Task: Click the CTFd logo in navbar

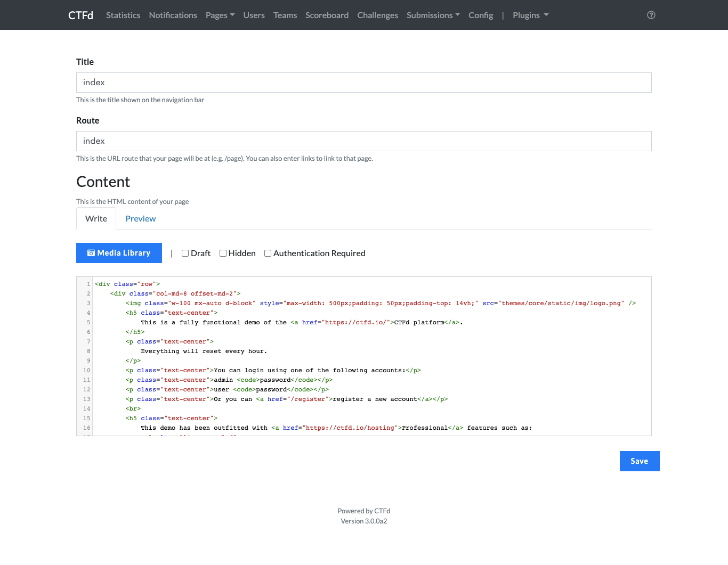Action: point(80,15)
